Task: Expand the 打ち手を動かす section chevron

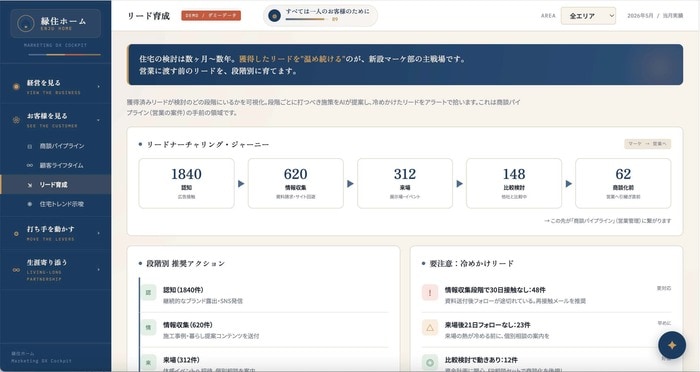Action: tap(99, 233)
